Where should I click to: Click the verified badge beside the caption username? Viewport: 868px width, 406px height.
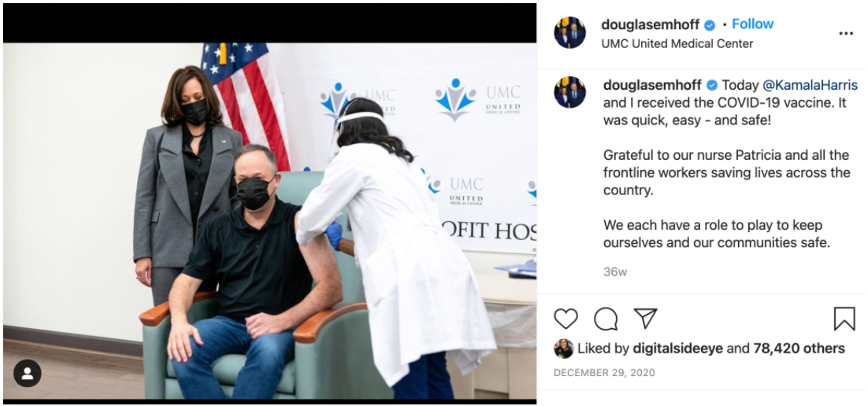(x=712, y=86)
